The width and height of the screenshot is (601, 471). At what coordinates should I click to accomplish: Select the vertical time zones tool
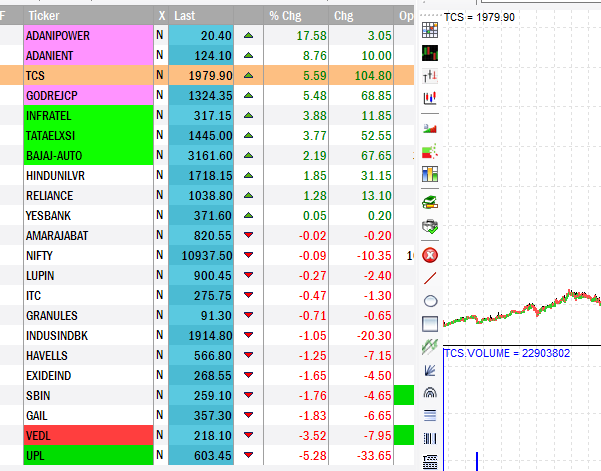point(430,438)
